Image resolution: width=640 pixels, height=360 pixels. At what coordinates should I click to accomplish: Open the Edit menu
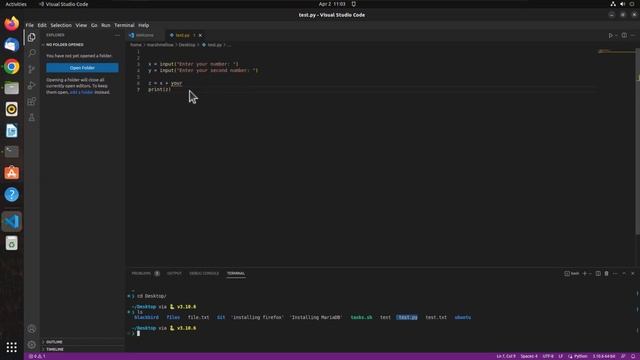tap(42, 25)
